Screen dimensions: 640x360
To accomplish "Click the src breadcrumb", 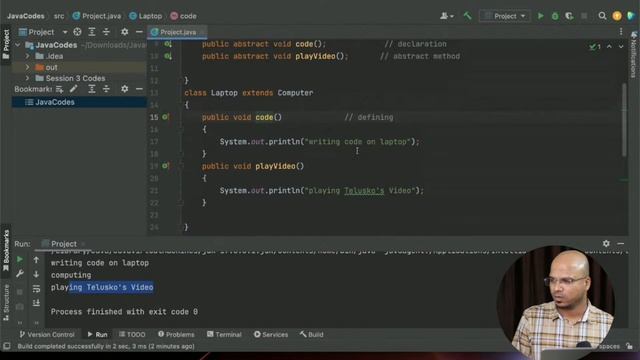I will pyautogui.click(x=59, y=16).
